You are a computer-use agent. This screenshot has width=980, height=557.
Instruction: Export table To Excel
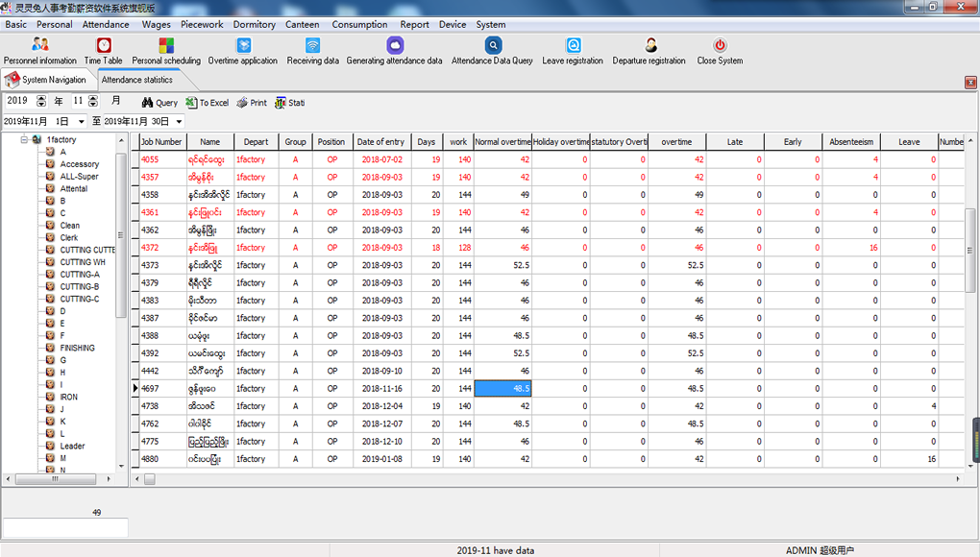point(207,103)
